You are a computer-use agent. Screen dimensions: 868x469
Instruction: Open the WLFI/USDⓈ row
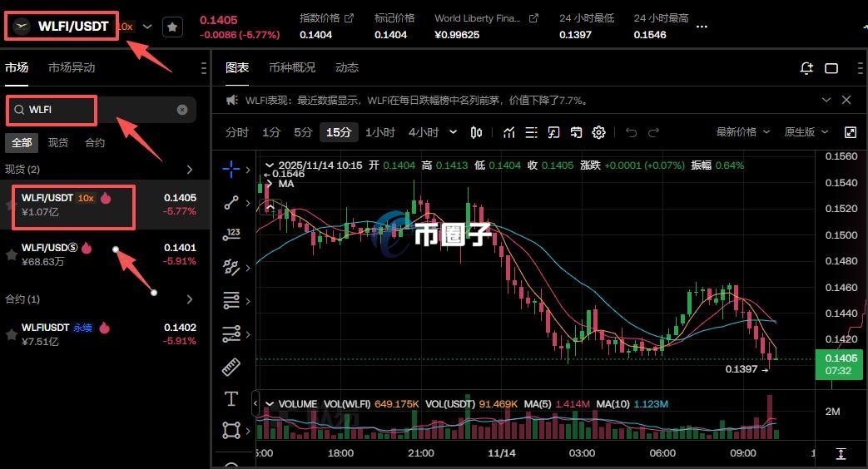105,254
